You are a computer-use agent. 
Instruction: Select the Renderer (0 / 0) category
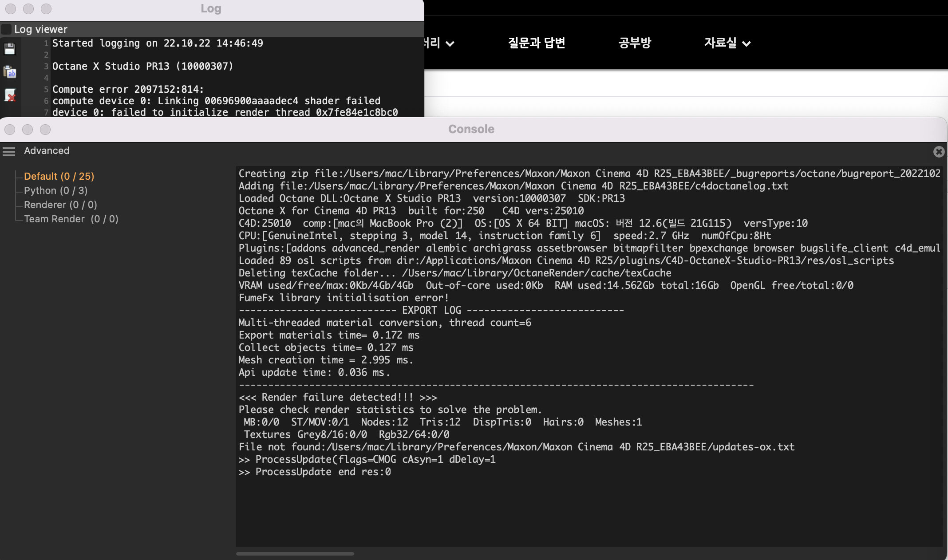[x=60, y=205]
